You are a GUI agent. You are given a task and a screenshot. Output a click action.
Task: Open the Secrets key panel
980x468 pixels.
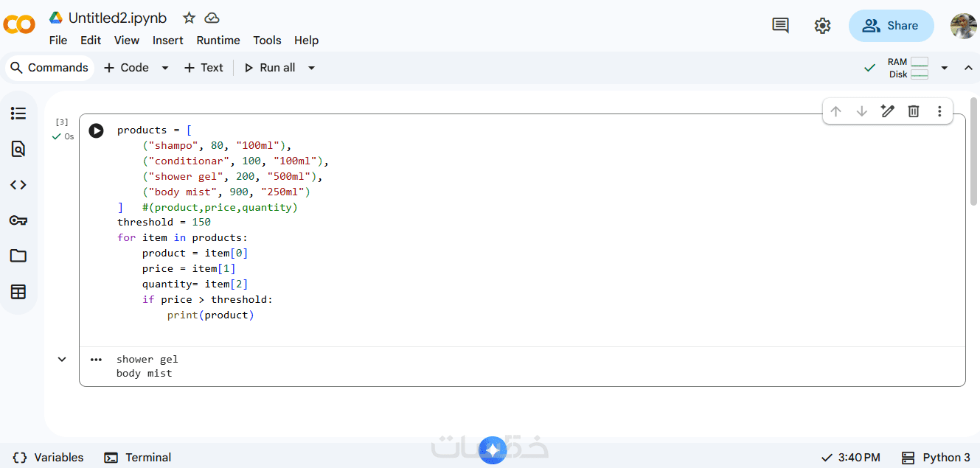(x=18, y=220)
